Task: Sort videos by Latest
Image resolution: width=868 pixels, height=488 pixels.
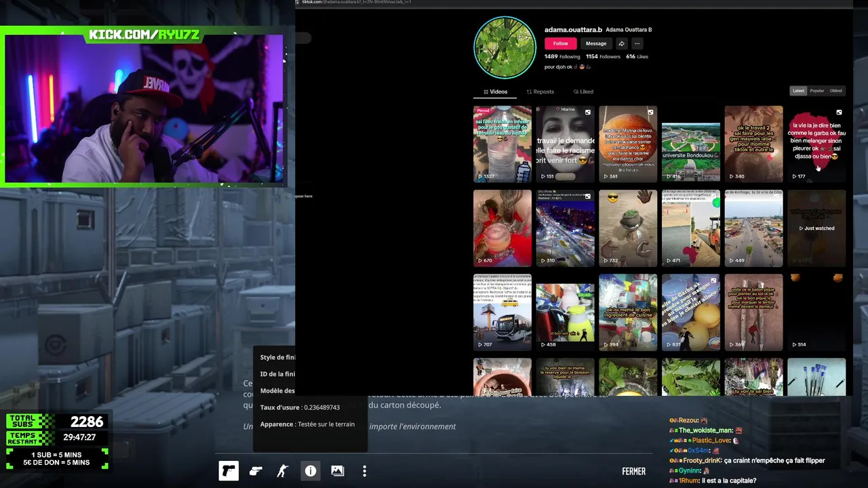Action: point(799,91)
